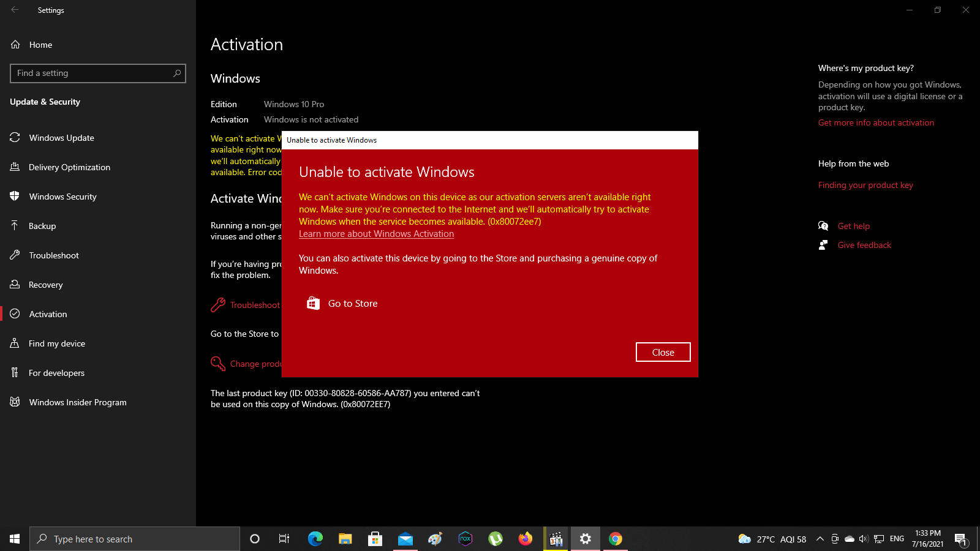Click the For developers icon

(x=15, y=372)
